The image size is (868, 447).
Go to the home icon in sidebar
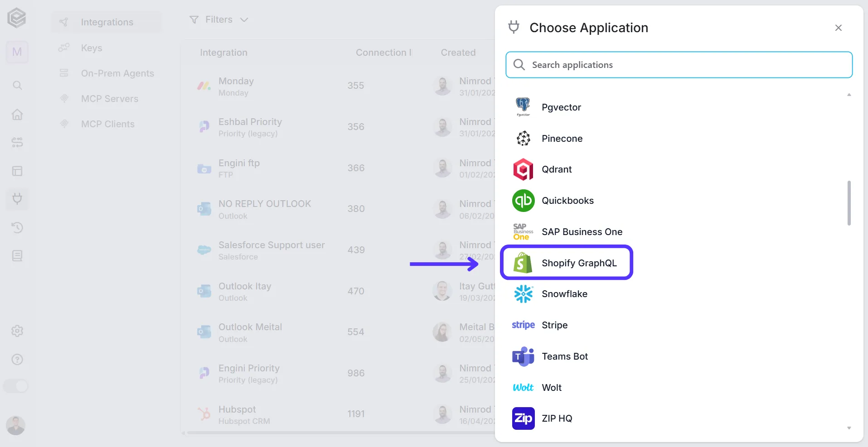point(17,114)
